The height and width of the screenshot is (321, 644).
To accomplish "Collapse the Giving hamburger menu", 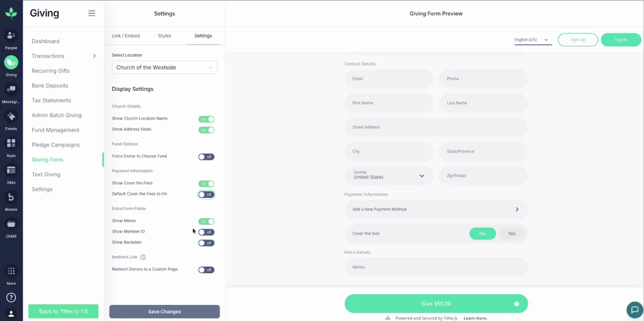I will [x=92, y=14].
